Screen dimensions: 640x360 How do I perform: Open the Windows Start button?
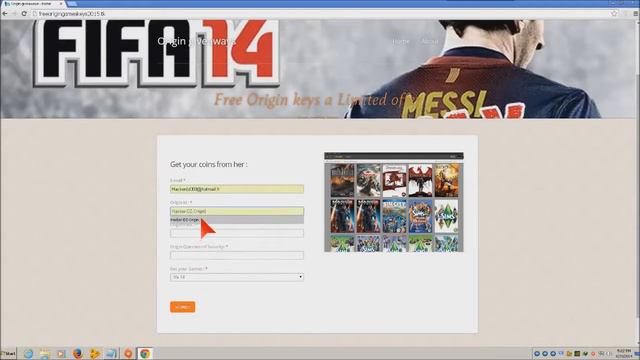click(8, 353)
